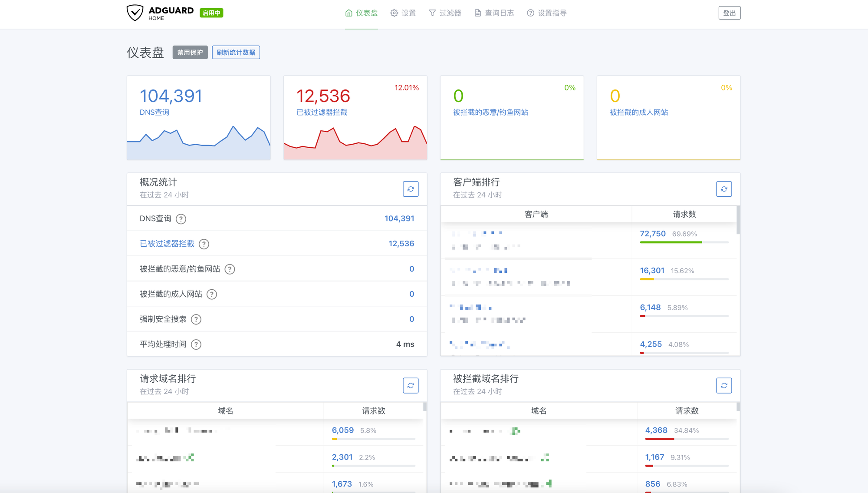Click the 登出 logout button
The height and width of the screenshot is (493, 868).
(x=730, y=13)
